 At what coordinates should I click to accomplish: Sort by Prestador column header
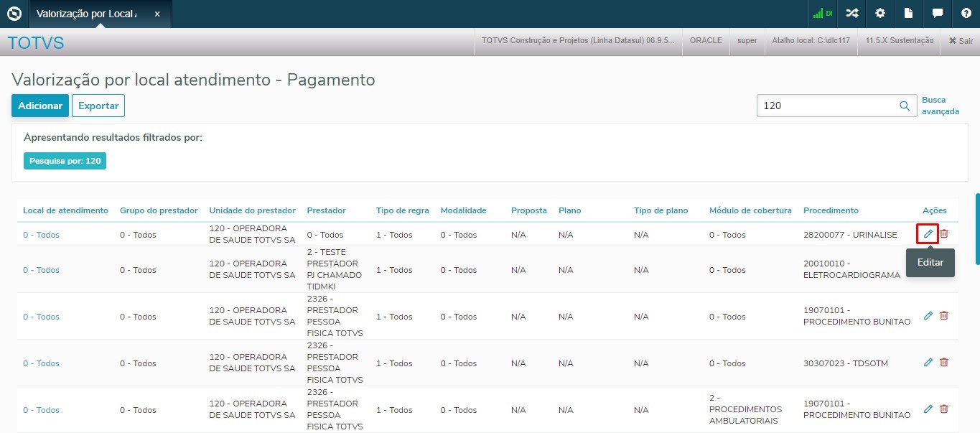pyautogui.click(x=326, y=210)
